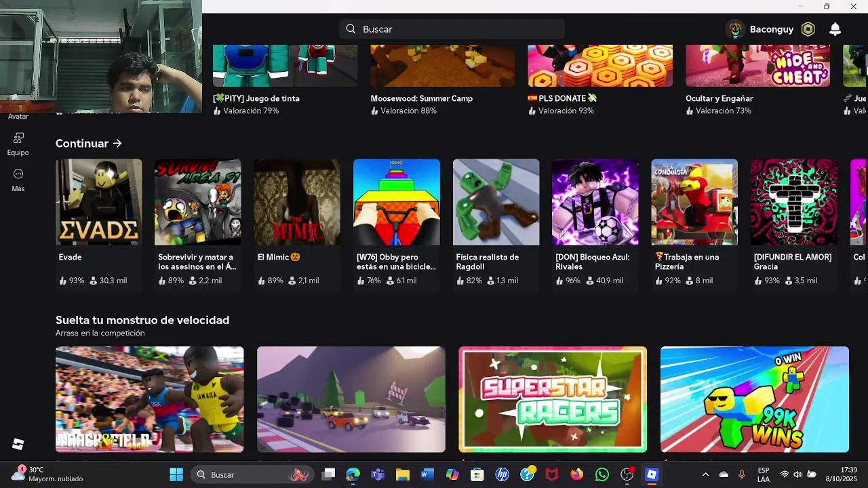The width and height of the screenshot is (868, 488).
Task: Open Trabaja en una Pizzería title
Action: coord(687,262)
